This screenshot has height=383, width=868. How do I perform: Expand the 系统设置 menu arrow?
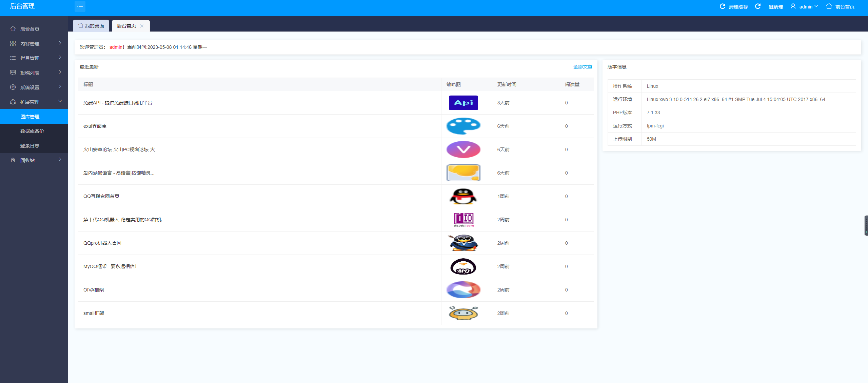coord(60,86)
